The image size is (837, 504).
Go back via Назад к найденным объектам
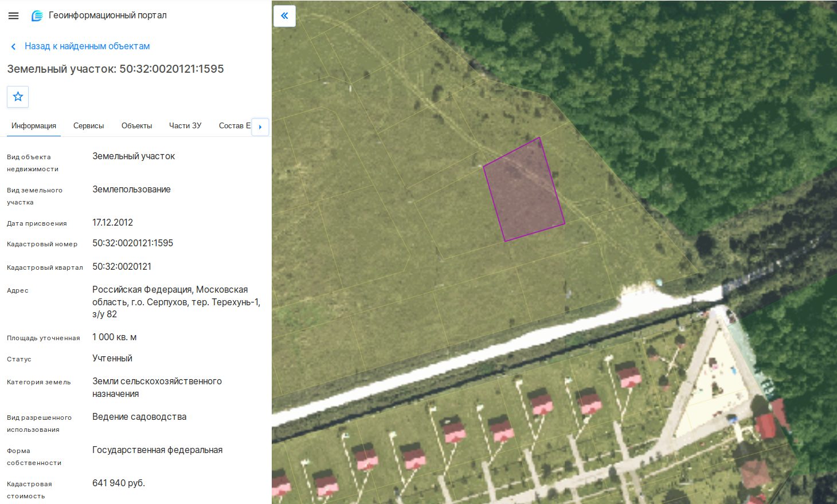coord(87,46)
